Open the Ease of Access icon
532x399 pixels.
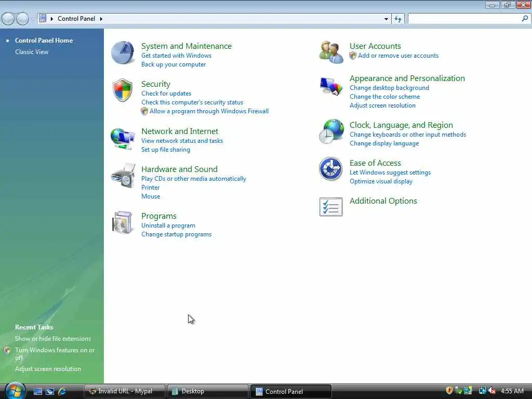[x=330, y=169]
